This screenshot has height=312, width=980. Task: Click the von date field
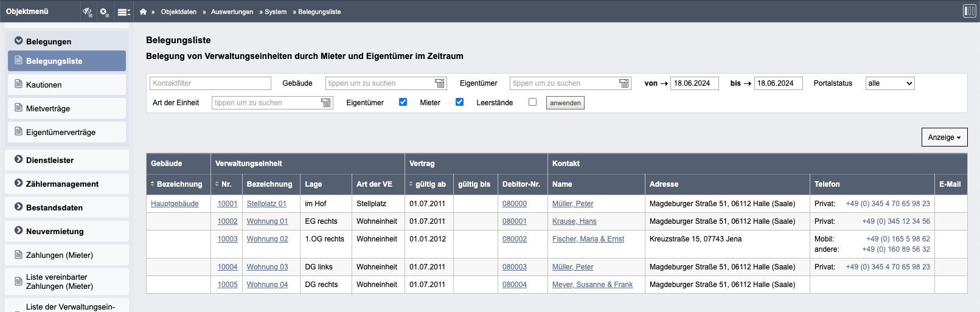click(695, 83)
